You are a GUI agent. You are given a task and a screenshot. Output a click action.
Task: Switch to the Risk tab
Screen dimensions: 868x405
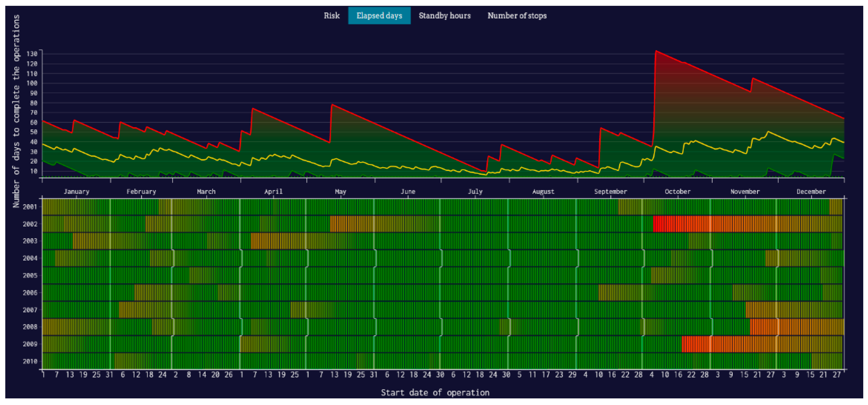point(332,16)
